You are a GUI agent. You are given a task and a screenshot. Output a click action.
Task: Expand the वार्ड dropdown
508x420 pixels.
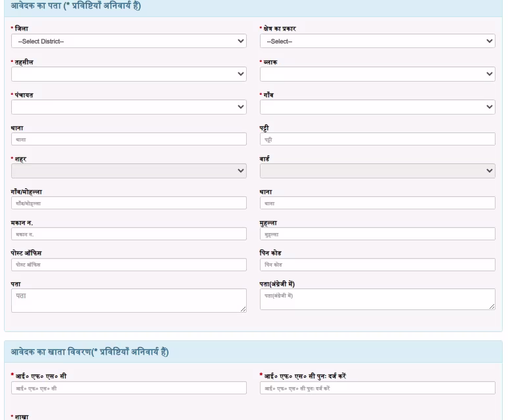(377, 171)
